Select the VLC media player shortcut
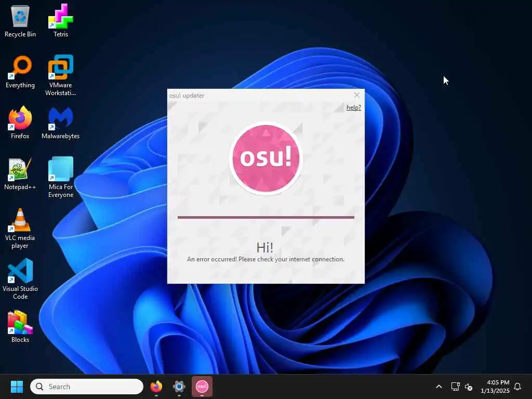The width and height of the screenshot is (532, 399). click(x=20, y=229)
